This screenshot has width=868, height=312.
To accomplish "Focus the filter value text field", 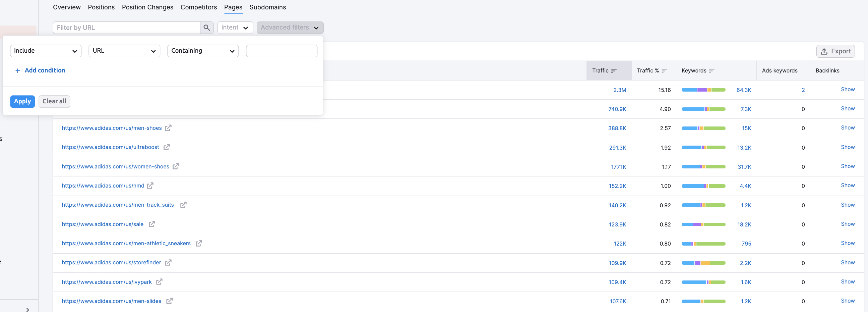I will pyautogui.click(x=282, y=51).
